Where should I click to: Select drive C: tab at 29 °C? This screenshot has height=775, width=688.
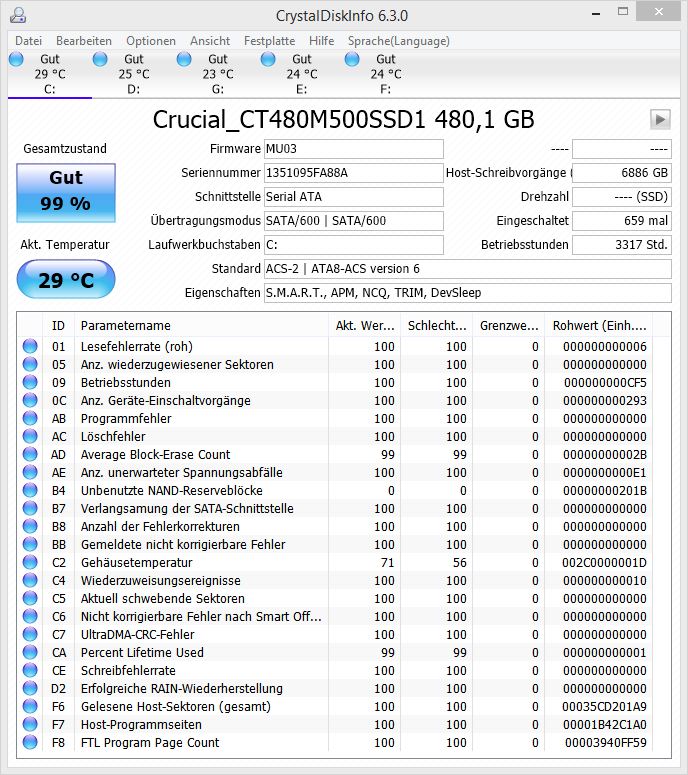[49, 74]
